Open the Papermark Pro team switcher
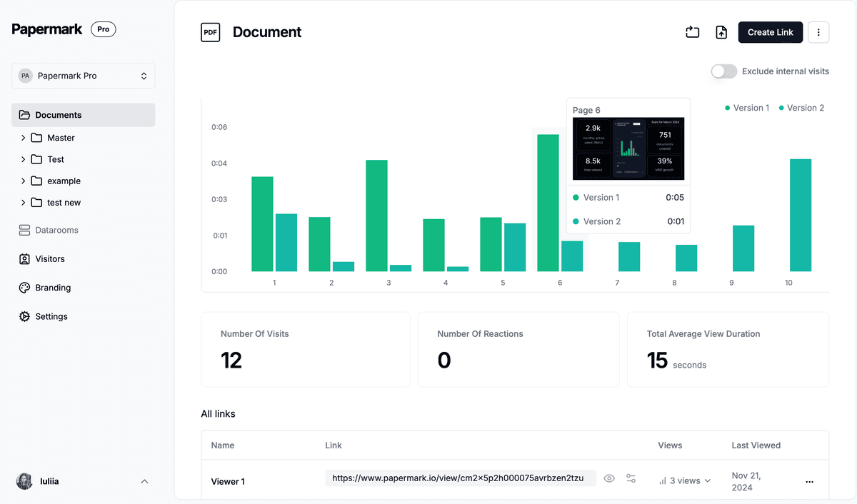Screen dimensions: 857x504 click(x=83, y=76)
